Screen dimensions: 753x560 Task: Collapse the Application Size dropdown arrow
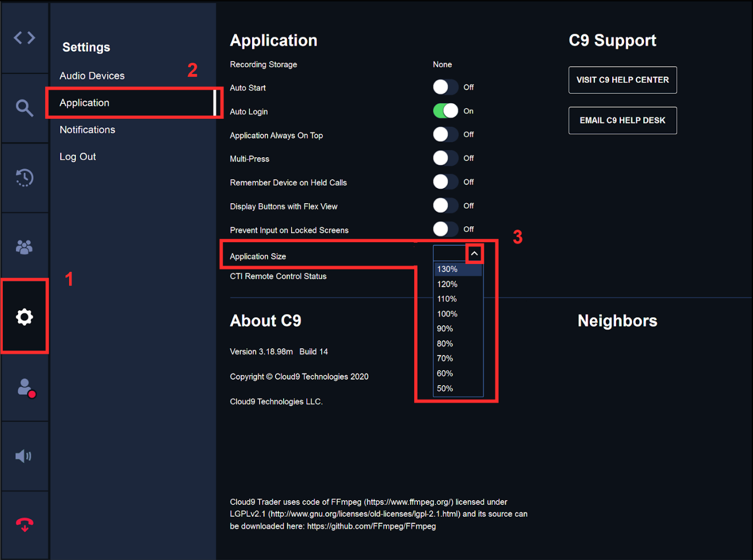pos(474,254)
